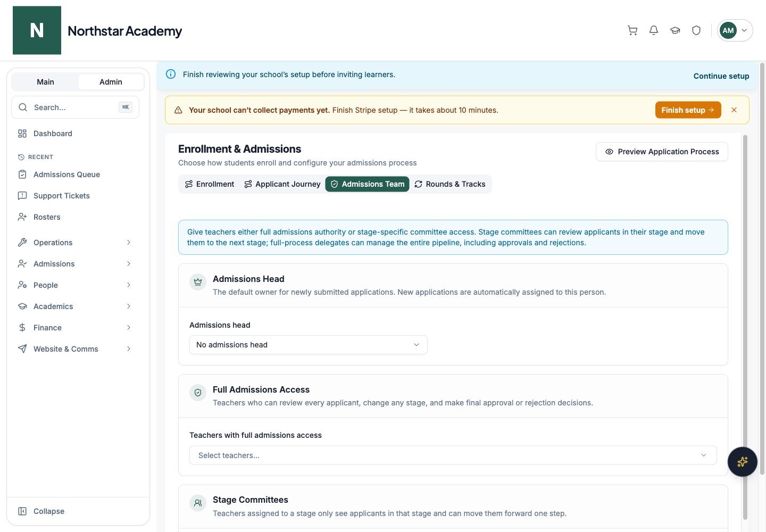This screenshot has height=532, width=766.
Task: Switch to the Admin sidebar tab
Action: click(x=111, y=82)
